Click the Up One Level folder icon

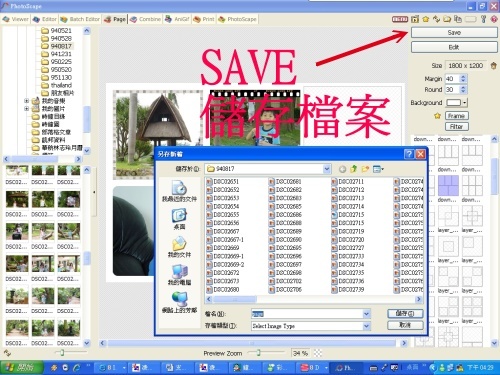354,169
